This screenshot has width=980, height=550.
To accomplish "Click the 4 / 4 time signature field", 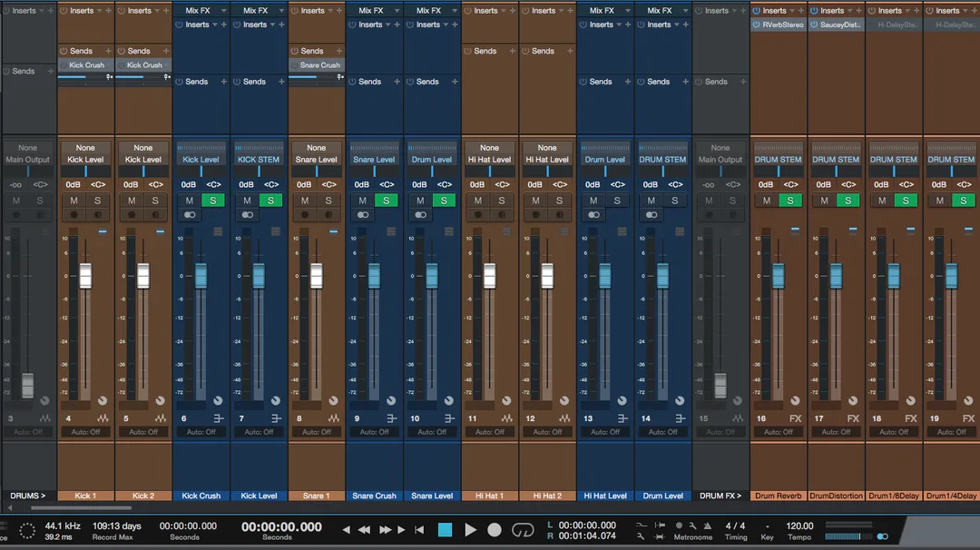I will pyautogui.click(x=736, y=526).
